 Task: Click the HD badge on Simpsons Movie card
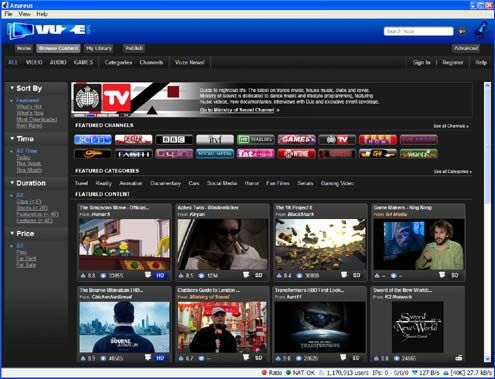[x=160, y=275]
